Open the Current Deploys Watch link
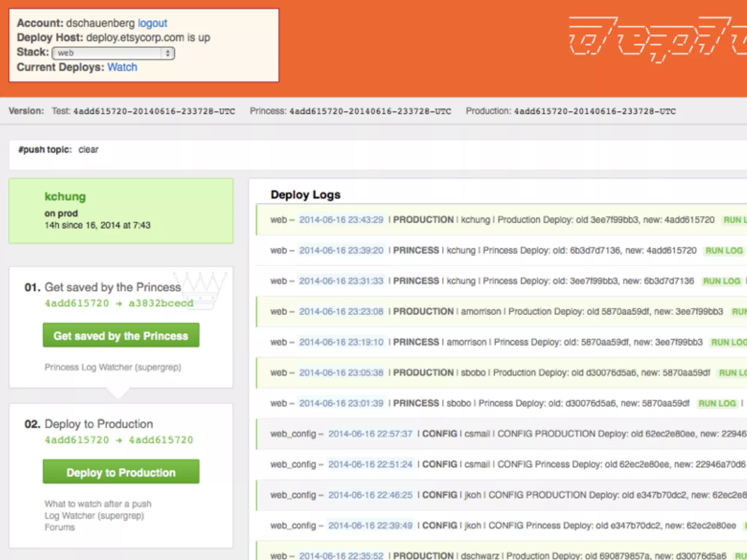 122,67
